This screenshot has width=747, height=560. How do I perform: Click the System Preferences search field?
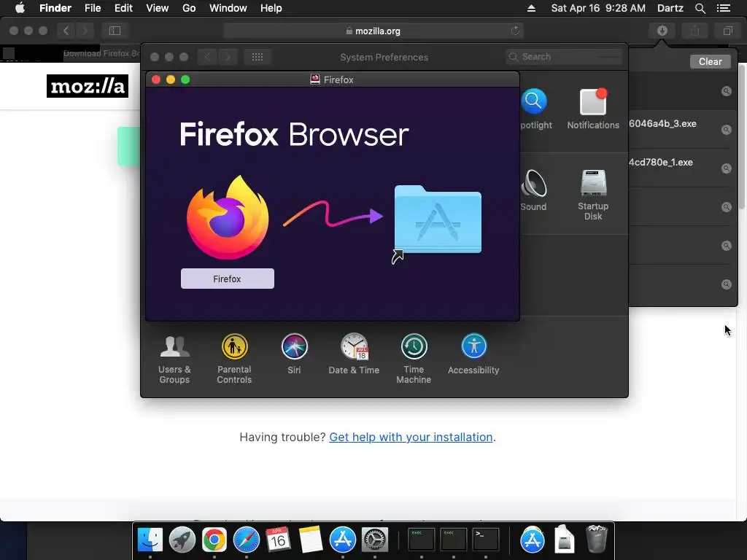[x=564, y=57]
